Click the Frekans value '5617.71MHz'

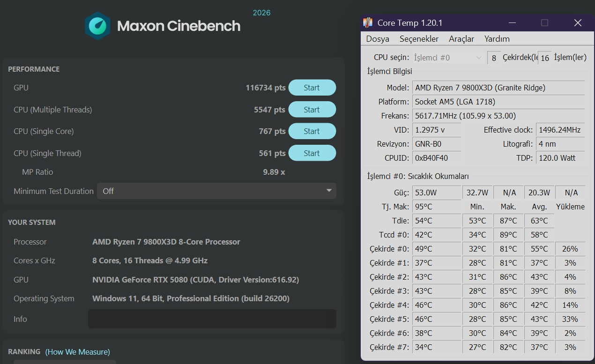498,116
